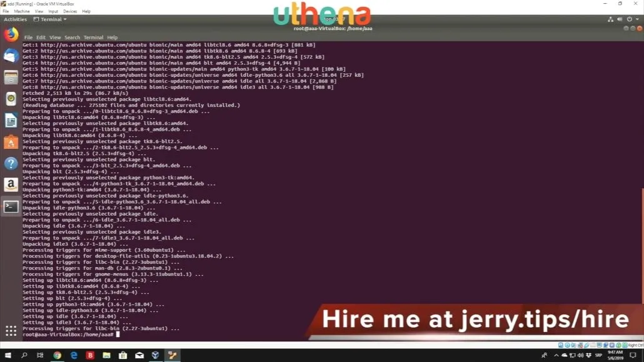The height and width of the screenshot is (362, 644).
Task: Click the Windows Start button
Action: 8,355
